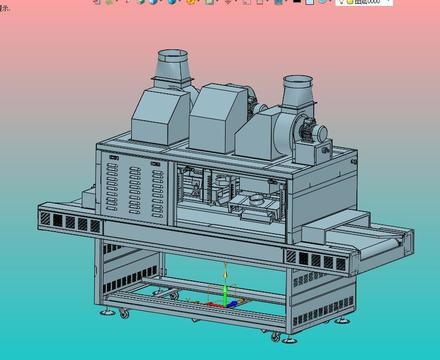
Task: Click the blue sphere render icon
Action: pos(172,1)
